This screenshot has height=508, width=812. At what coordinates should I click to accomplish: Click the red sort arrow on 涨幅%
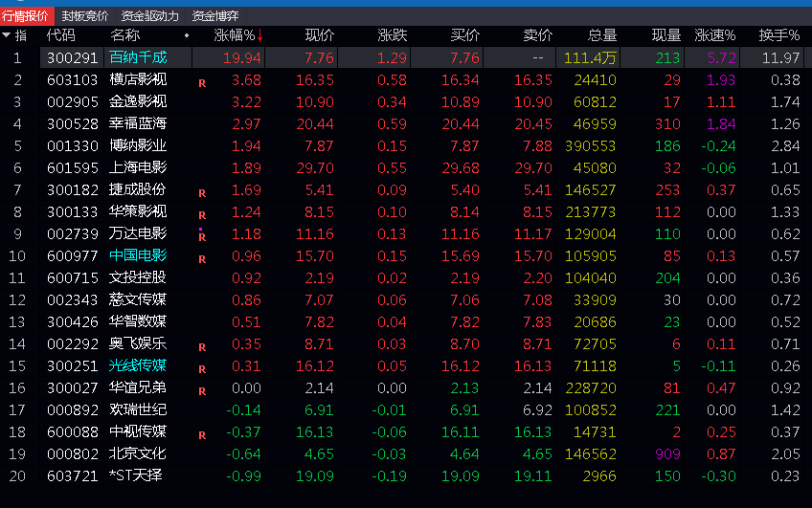[x=259, y=35]
